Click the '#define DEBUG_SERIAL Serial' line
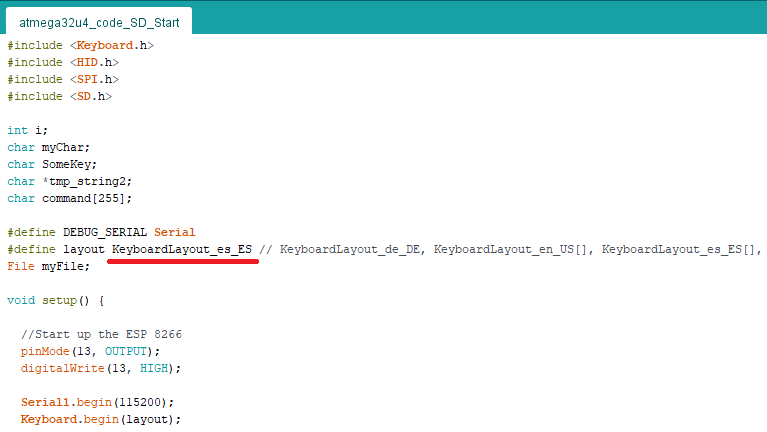This screenshot has height=432, width=767. click(x=101, y=232)
